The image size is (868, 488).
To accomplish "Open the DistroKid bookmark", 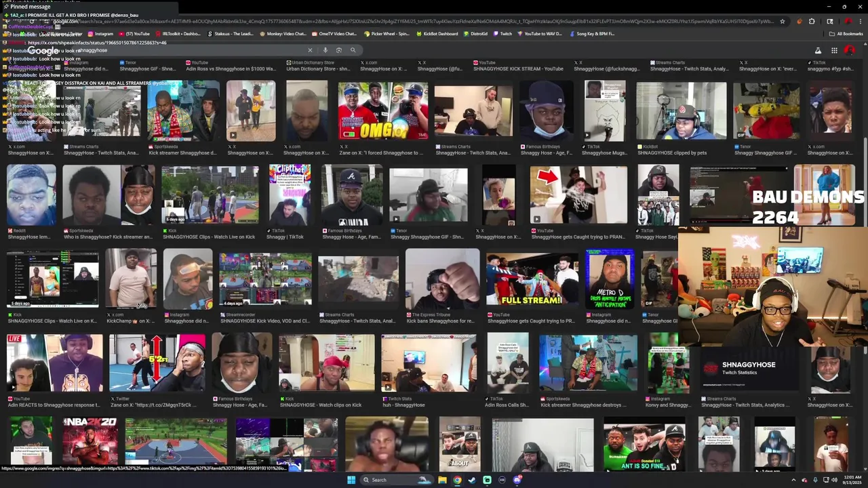I will coord(476,33).
